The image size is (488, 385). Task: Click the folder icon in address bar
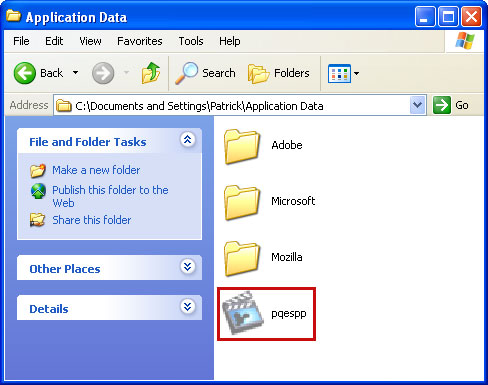[x=64, y=106]
